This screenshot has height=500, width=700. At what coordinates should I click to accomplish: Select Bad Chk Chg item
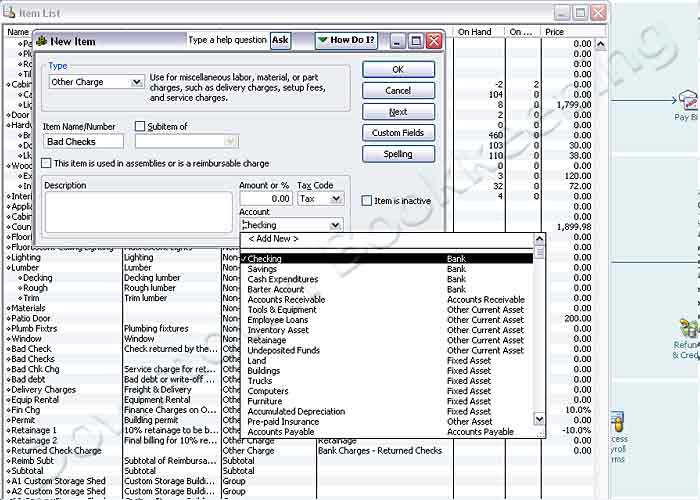(35, 369)
